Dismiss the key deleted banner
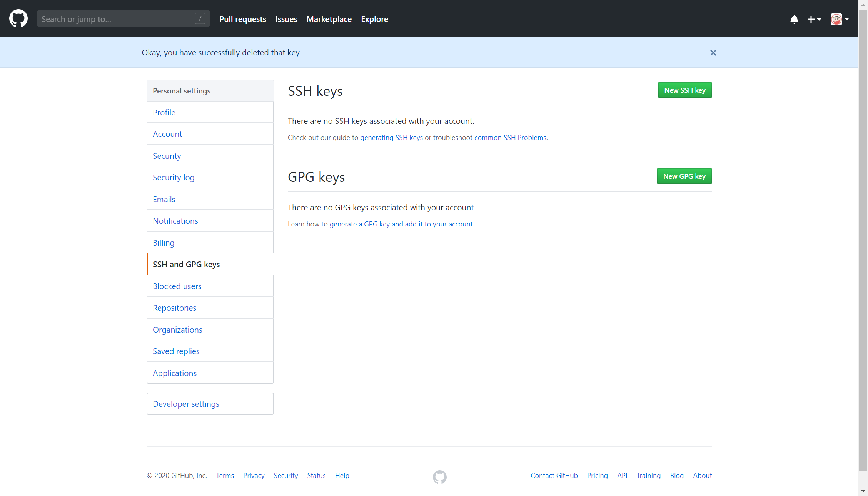Image resolution: width=868 pixels, height=496 pixels. coord(713,53)
